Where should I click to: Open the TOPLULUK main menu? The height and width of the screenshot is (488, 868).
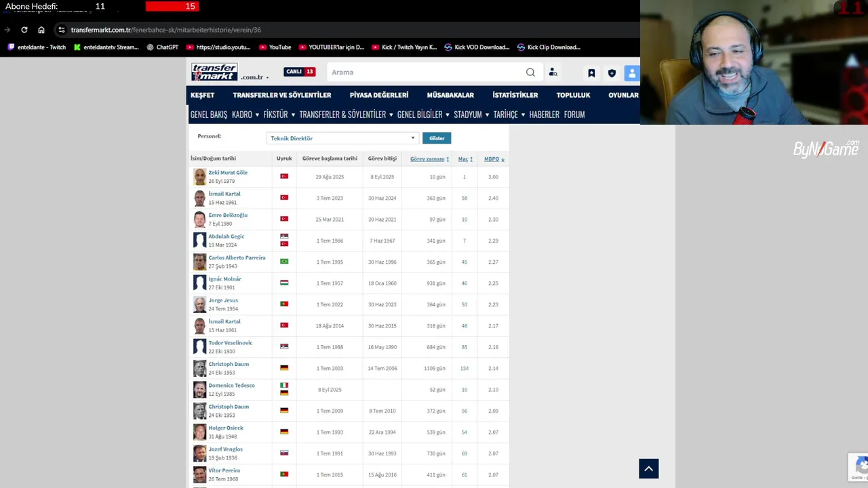coord(573,95)
